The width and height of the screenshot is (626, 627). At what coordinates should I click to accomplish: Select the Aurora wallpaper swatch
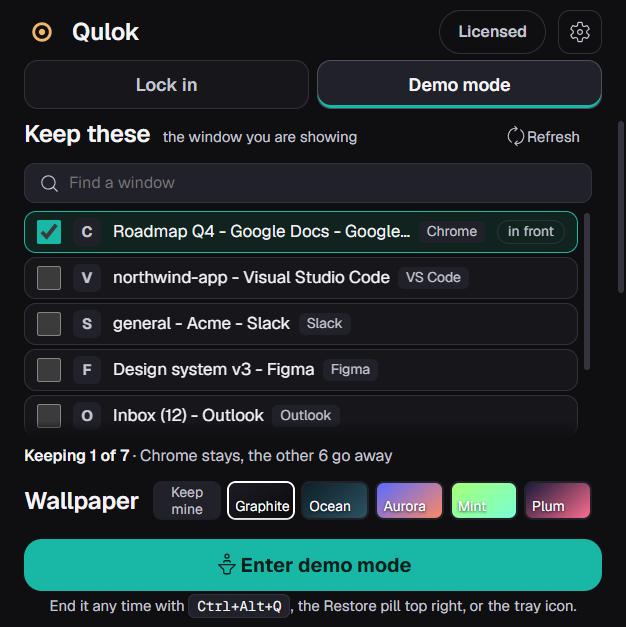click(x=409, y=501)
